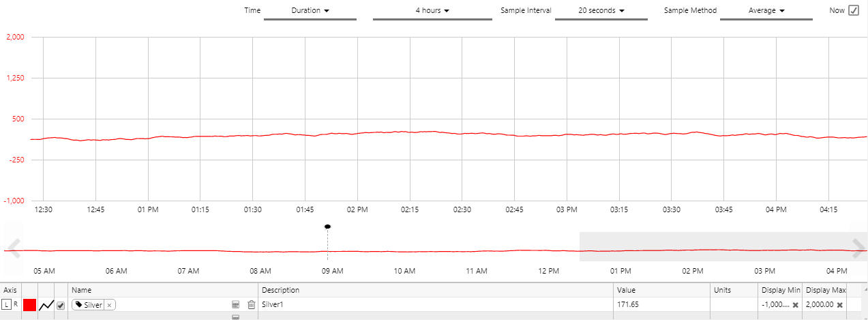The height and width of the screenshot is (320, 868).
Task: Change the line style icon for Silver
Action: 46,305
